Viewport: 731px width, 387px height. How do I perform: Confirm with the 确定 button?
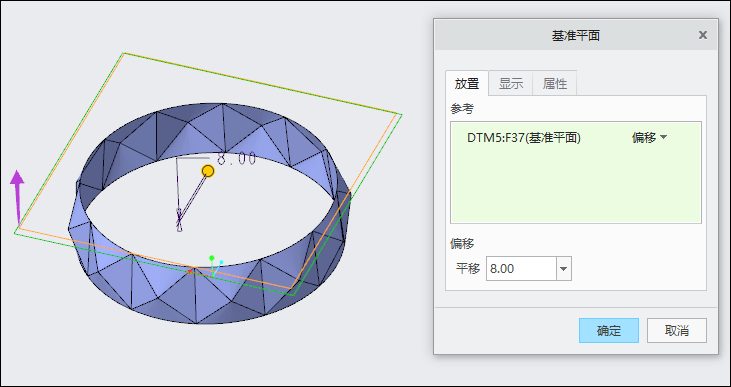click(x=609, y=331)
